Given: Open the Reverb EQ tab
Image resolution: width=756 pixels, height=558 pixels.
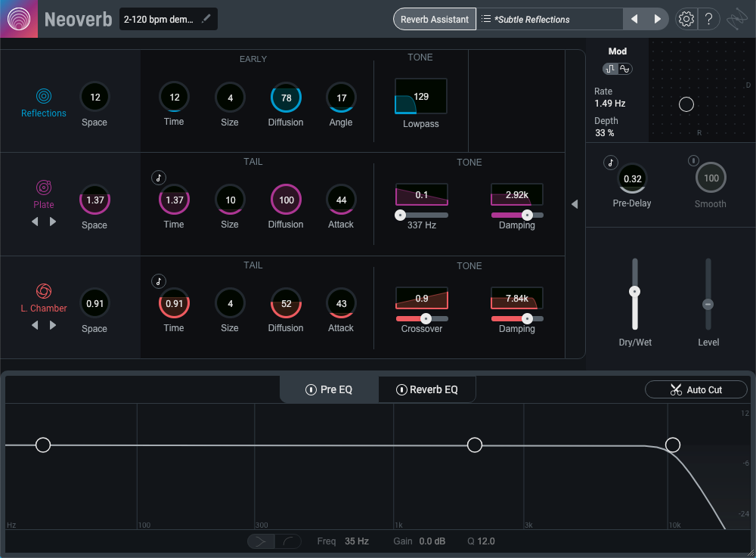Looking at the screenshot, I should pyautogui.click(x=427, y=389).
